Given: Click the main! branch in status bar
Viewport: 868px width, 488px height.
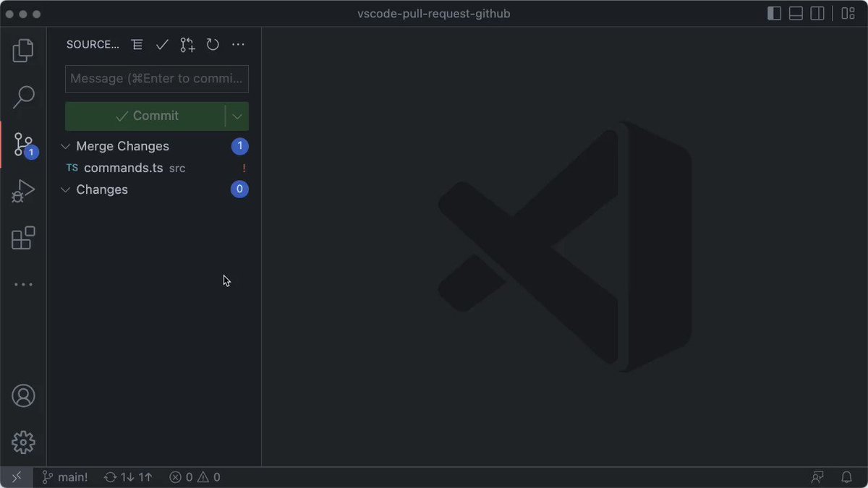Looking at the screenshot, I should 65,477.
